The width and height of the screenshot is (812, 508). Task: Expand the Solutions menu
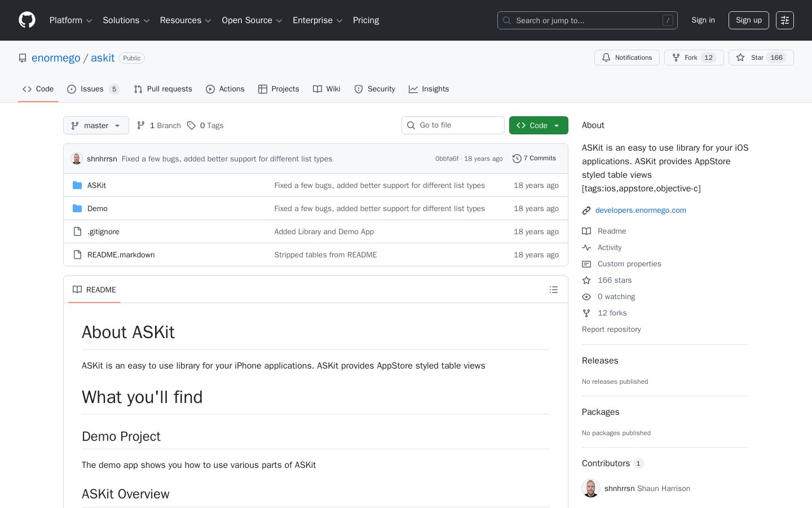point(126,20)
